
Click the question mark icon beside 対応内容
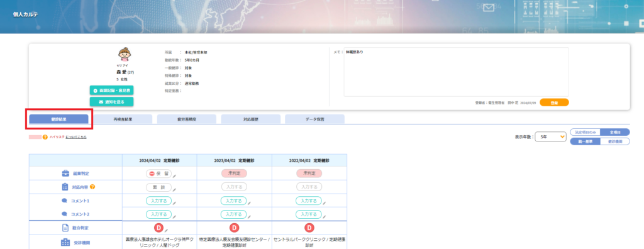point(92,187)
